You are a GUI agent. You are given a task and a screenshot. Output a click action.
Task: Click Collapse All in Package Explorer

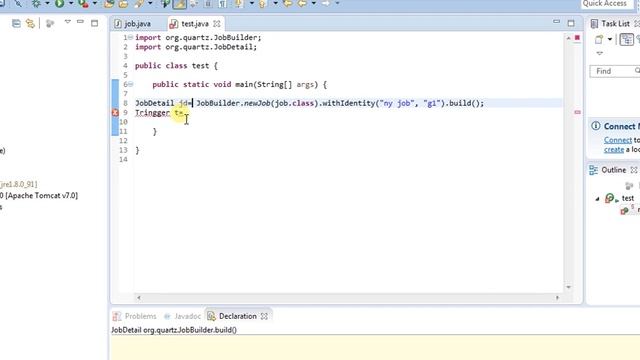[x=16, y=24]
